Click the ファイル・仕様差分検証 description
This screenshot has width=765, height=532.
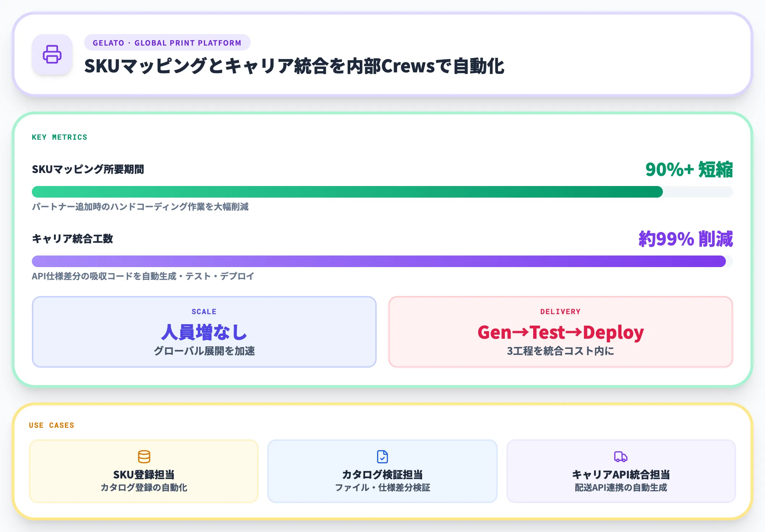tap(382, 487)
